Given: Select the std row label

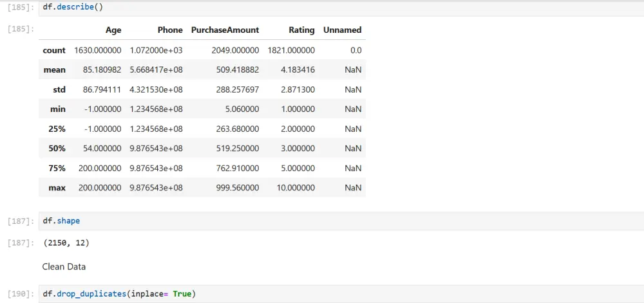Looking at the screenshot, I should [x=59, y=90].
